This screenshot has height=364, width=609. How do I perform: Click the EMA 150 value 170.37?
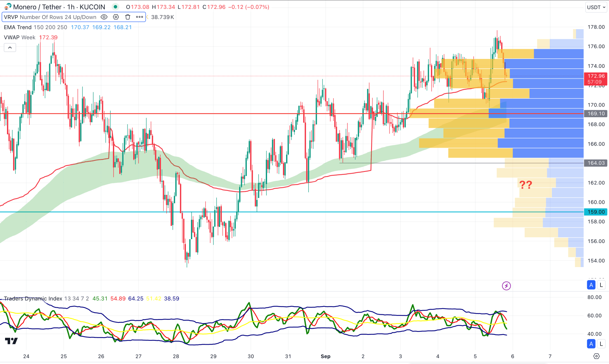coord(80,27)
